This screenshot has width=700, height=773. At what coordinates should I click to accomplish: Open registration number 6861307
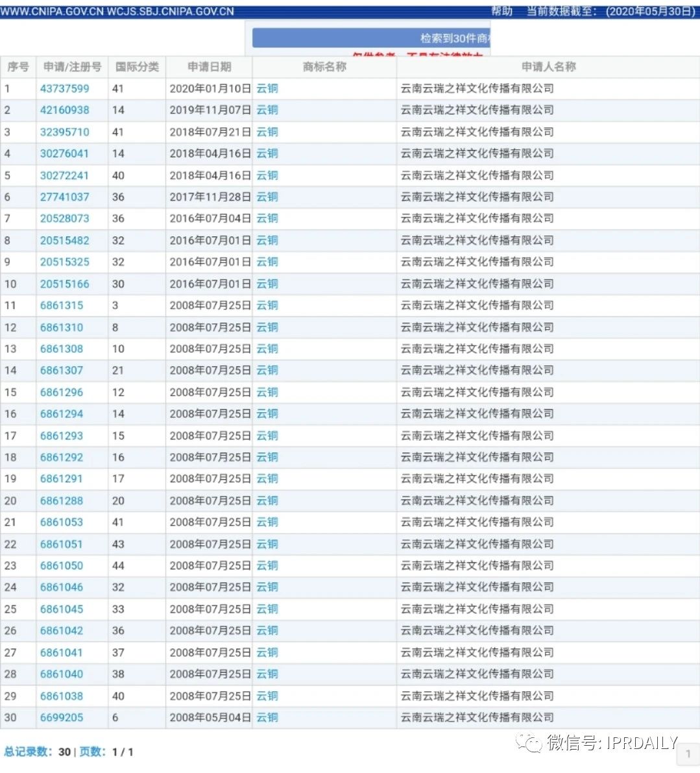[62, 371]
